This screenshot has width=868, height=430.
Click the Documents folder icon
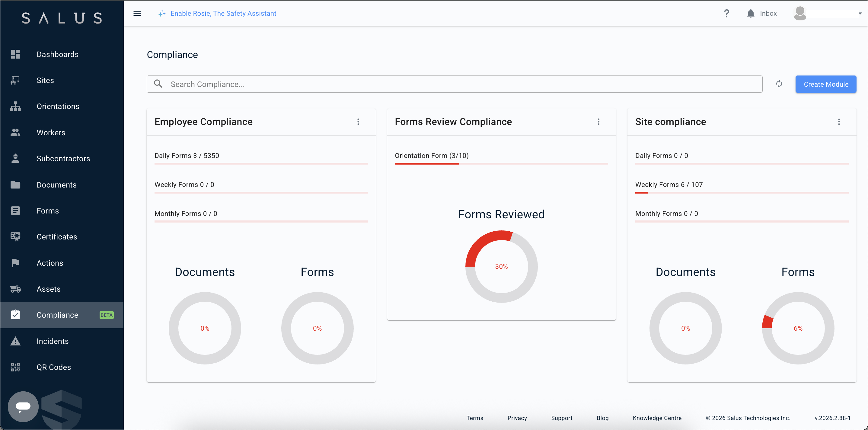click(15, 185)
